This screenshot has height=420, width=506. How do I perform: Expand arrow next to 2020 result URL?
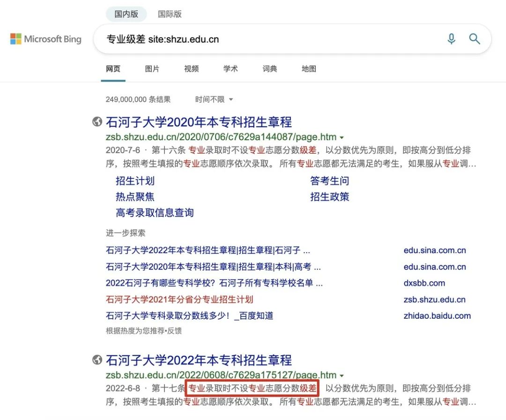click(342, 137)
